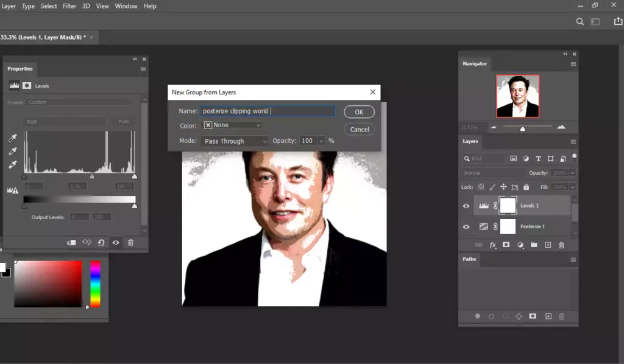Viewport: 624px width, 364px height.
Task: Click the group Name input field
Action: pyautogui.click(x=268, y=111)
